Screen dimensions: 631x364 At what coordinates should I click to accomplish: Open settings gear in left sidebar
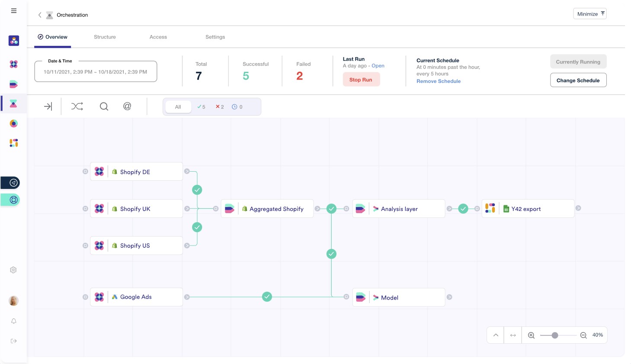click(x=13, y=270)
